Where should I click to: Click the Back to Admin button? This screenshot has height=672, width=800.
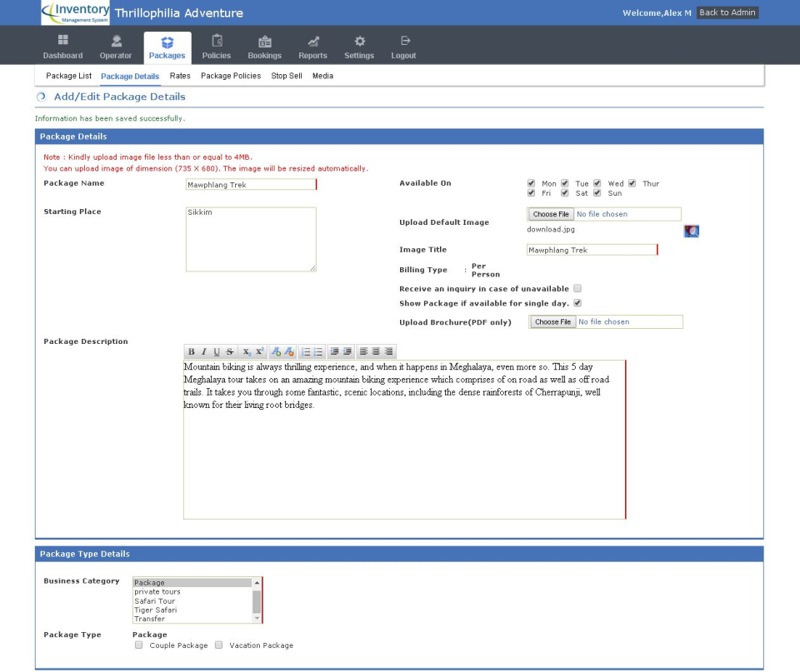(x=728, y=12)
